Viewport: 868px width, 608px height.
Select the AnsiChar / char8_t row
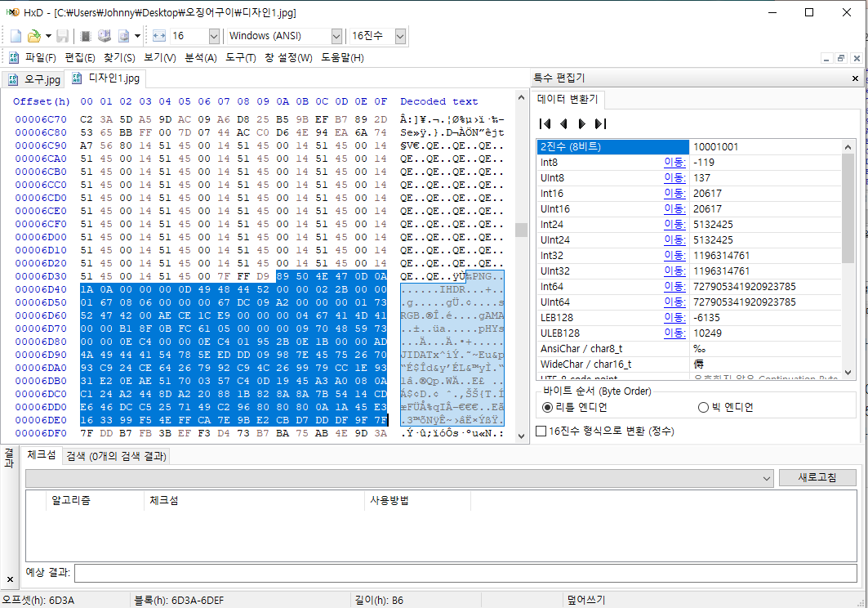[x=688, y=349]
